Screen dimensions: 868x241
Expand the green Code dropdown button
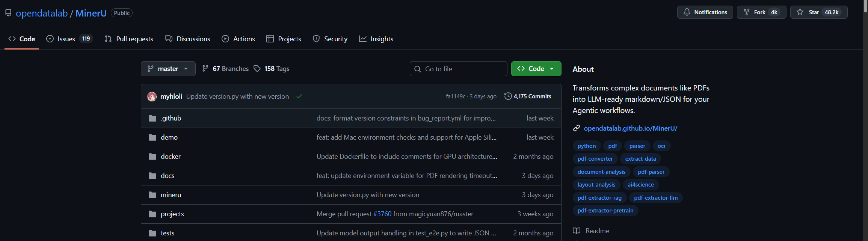click(536, 69)
